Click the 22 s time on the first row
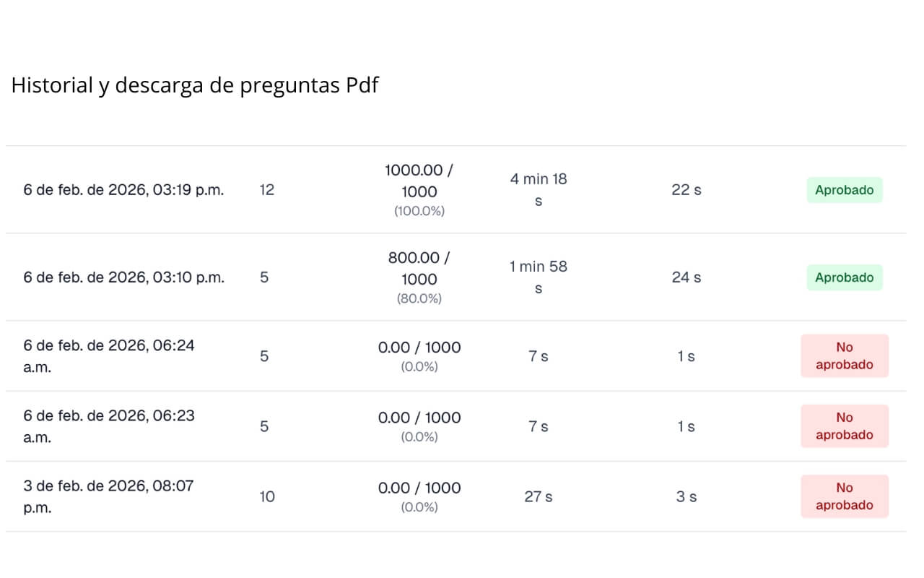The image size is (924, 578). pyautogui.click(x=684, y=190)
